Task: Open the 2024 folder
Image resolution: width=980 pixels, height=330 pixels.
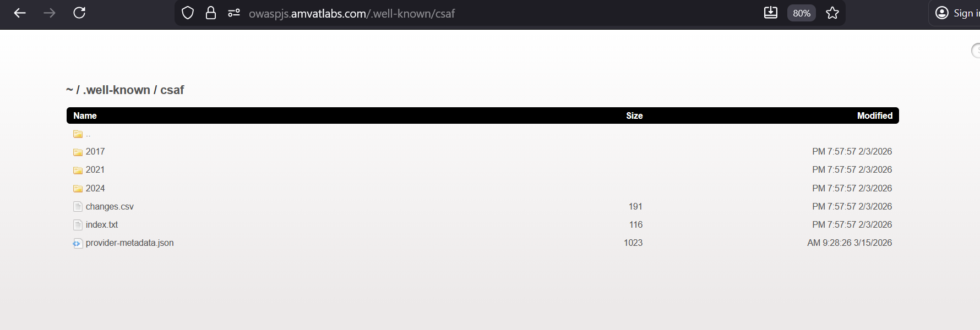Action: click(95, 188)
